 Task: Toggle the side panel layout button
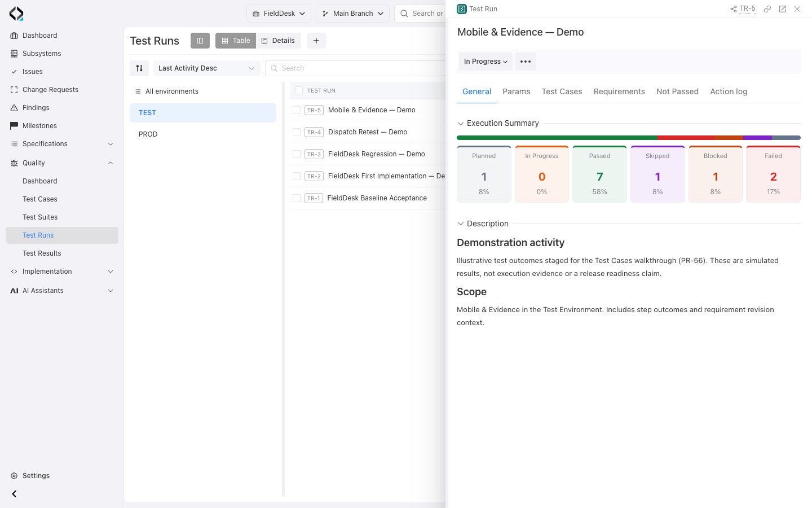pos(200,41)
